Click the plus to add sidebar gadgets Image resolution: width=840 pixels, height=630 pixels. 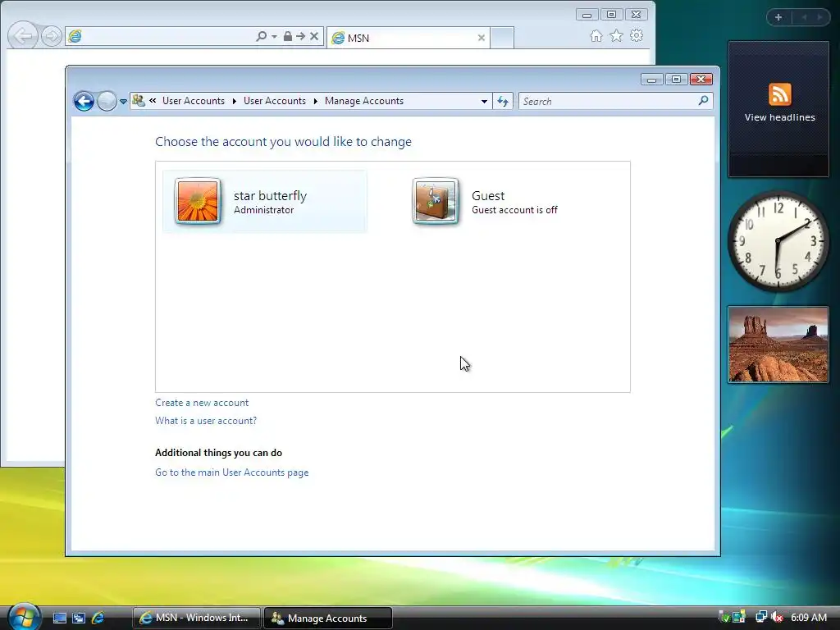[778, 17]
